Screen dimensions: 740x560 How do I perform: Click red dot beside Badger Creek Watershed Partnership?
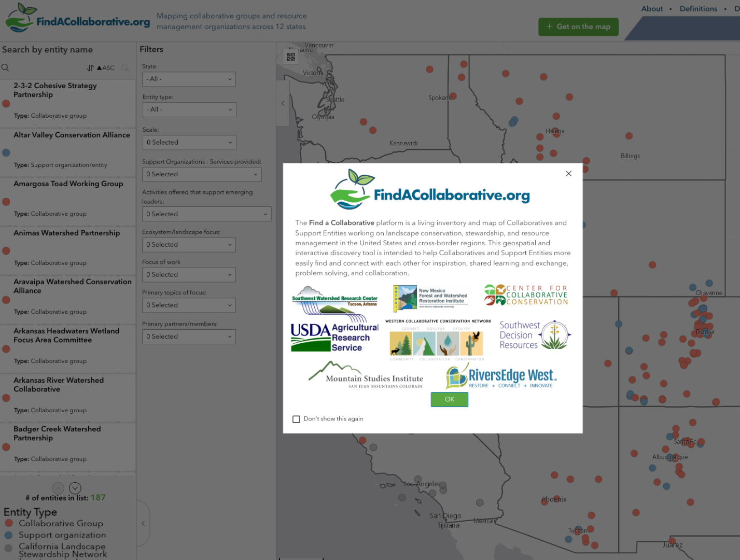tap(6, 447)
